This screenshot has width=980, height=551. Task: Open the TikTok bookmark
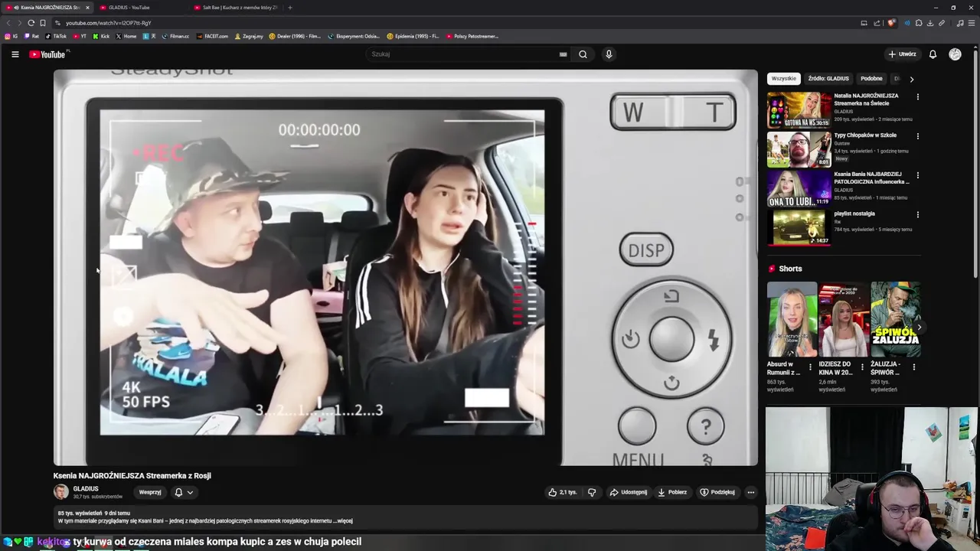tap(56, 36)
